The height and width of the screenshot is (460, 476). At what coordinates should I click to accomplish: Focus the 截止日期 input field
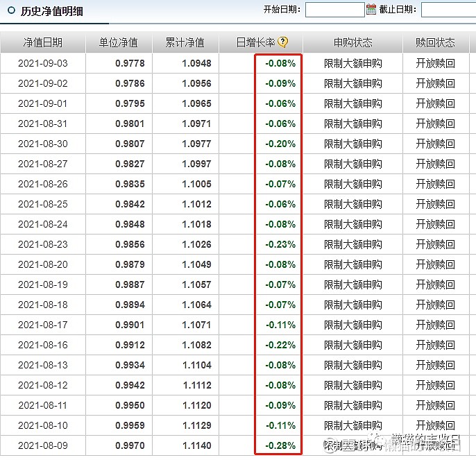tap(449, 10)
